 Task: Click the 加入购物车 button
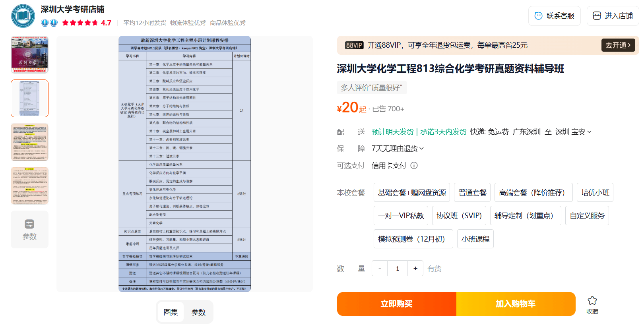pos(516,304)
